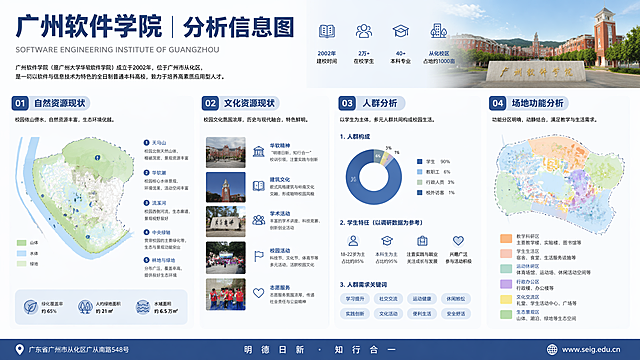Open the clock tower photo thumbnail
Screen dimensions: 640x360
226,187
